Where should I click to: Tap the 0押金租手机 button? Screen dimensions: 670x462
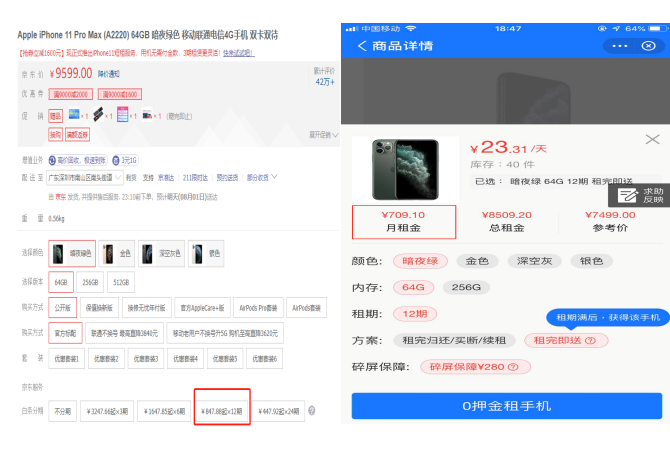pos(507,406)
